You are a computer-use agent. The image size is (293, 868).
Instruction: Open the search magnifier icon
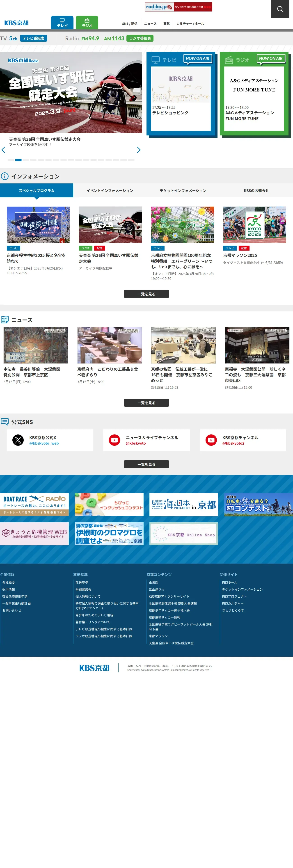pos(280,9)
